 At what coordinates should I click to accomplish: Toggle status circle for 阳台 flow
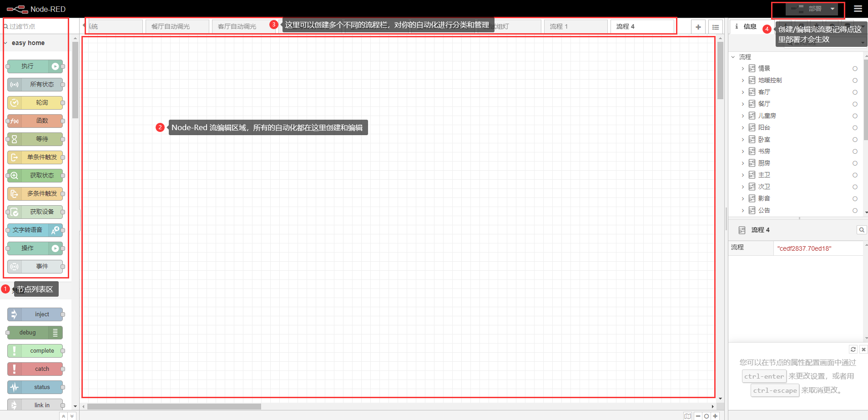click(855, 128)
